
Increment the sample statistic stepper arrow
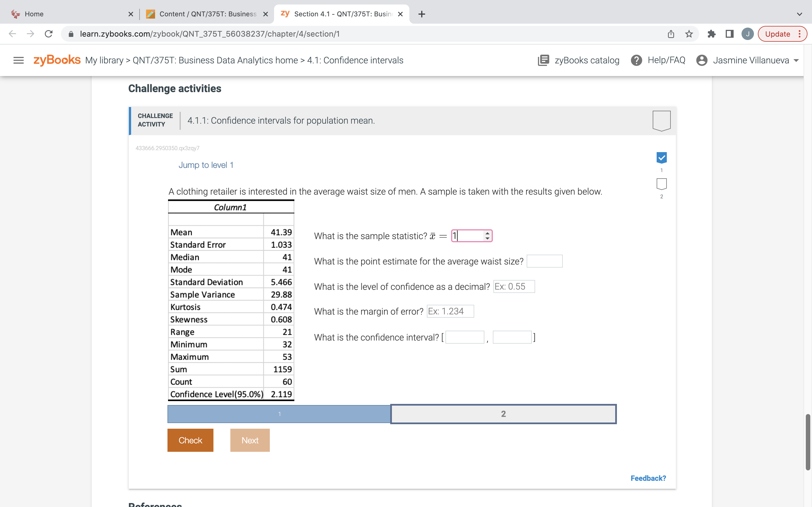487,233
